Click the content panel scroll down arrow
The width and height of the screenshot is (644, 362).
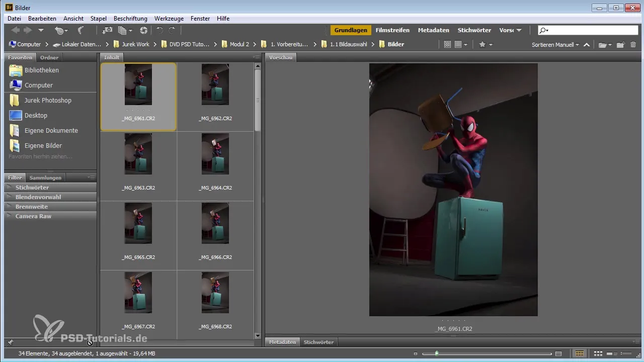tap(258, 335)
